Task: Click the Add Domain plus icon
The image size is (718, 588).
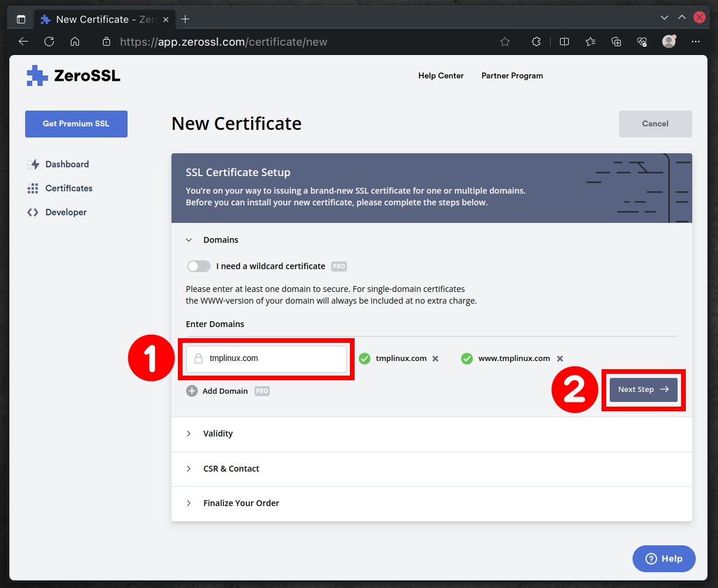Action: [x=192, y=391]
